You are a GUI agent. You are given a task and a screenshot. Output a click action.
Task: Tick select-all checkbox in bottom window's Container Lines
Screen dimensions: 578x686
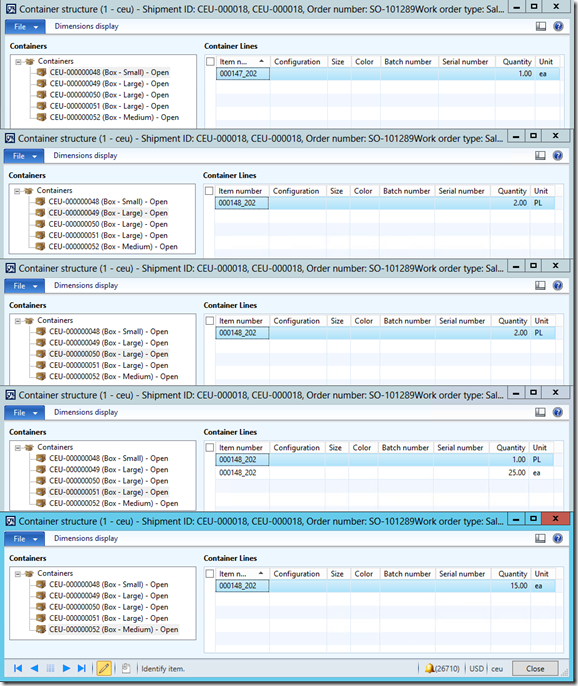(x=210, y=574)
